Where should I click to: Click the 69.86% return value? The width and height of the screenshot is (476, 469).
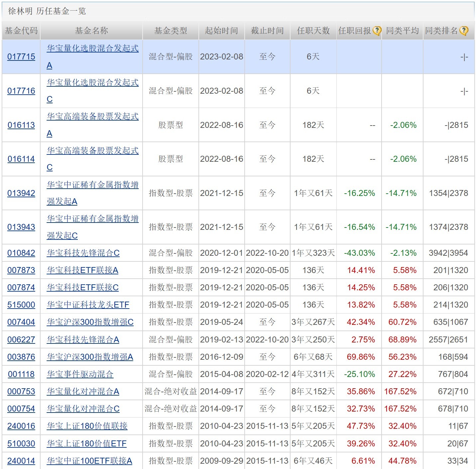[x=361, y=357]
